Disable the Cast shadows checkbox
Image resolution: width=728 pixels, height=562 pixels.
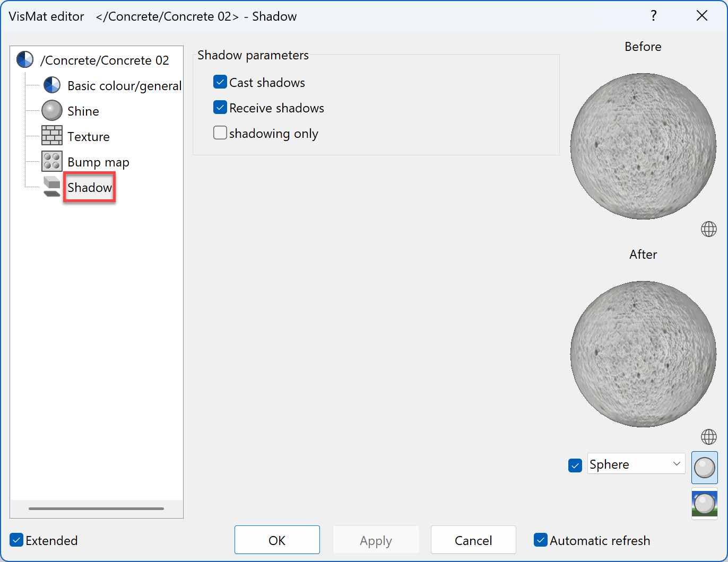click(220, 81)
